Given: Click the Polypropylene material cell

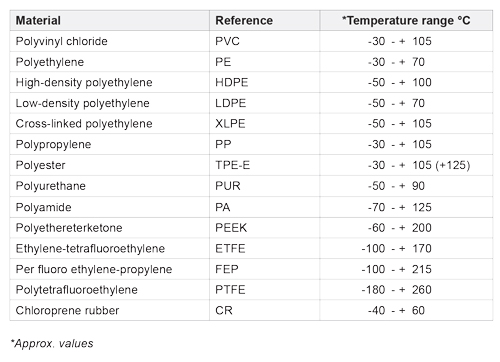Looking at the screenshot, I should (109, 144).
